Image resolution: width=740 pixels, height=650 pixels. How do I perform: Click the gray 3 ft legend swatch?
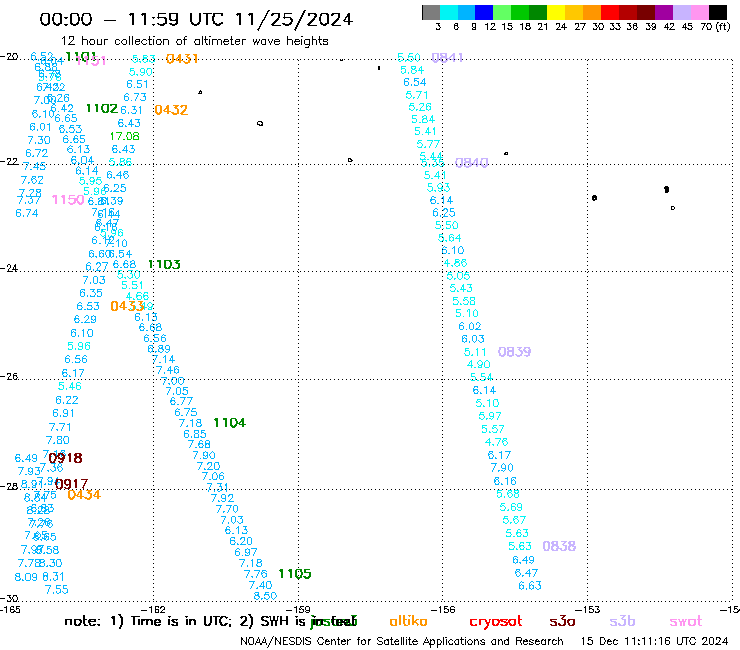[x=431, y=12]
